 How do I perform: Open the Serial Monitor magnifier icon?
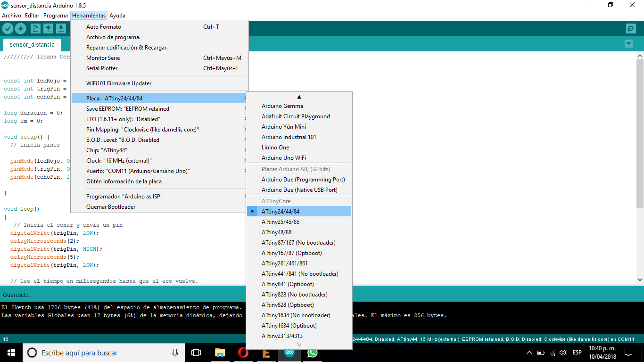click(631, 29)
